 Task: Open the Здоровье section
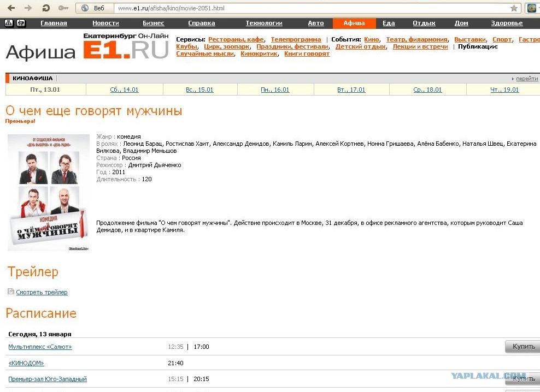click(x=507, y=23)
